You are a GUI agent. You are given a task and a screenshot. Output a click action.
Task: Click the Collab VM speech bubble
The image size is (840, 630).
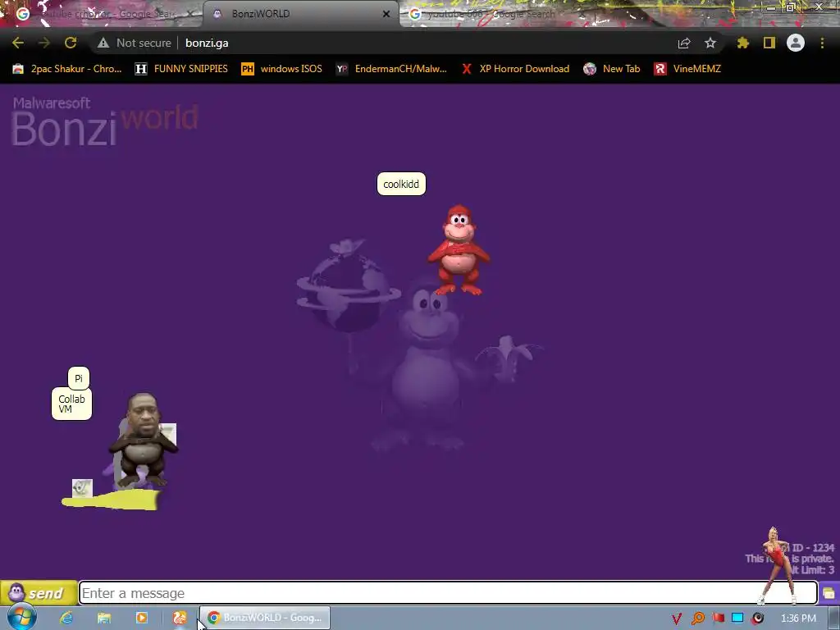[72, 404]
